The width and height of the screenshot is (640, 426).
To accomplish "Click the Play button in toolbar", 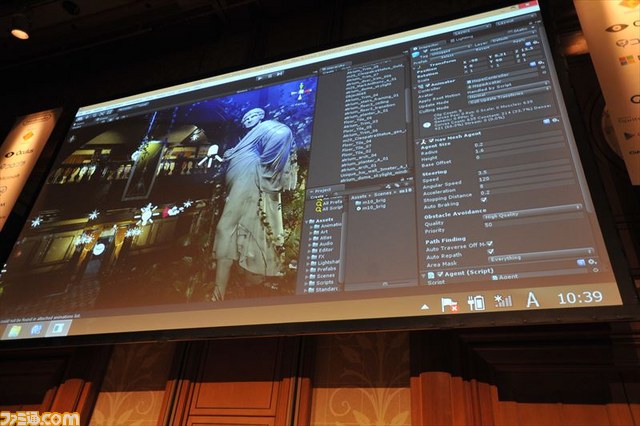I will [x=260, y=78].
